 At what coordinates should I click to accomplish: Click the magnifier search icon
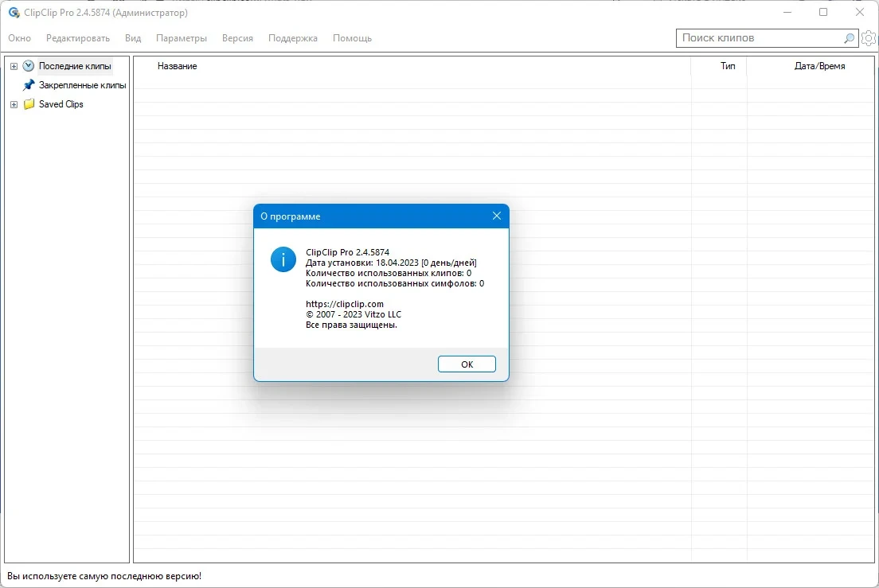849,38
